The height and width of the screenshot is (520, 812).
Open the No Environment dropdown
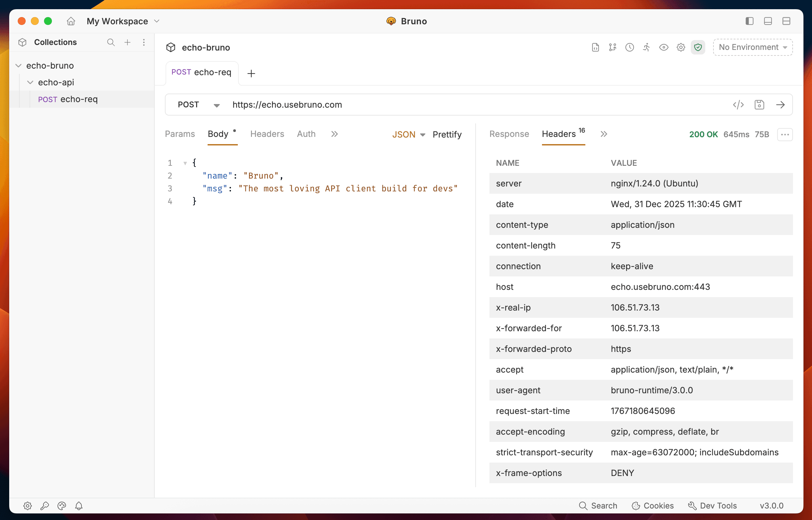(753, 47)
